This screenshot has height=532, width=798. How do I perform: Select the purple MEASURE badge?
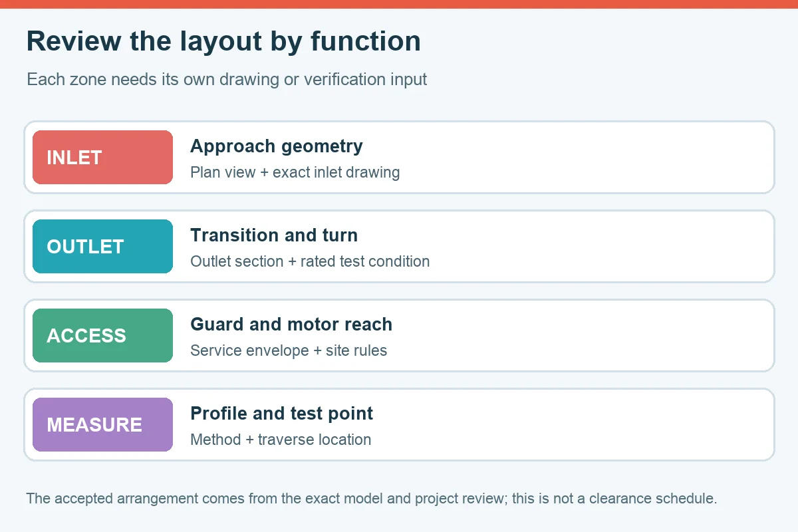tap(102, 425)
